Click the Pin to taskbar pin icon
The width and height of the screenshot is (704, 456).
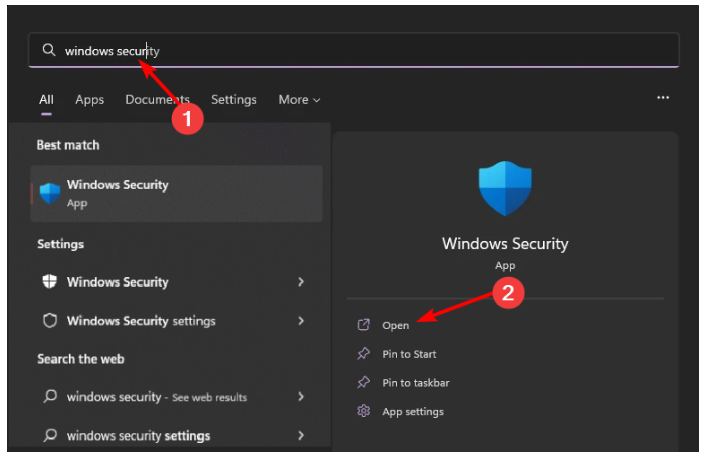coord(363,383)
